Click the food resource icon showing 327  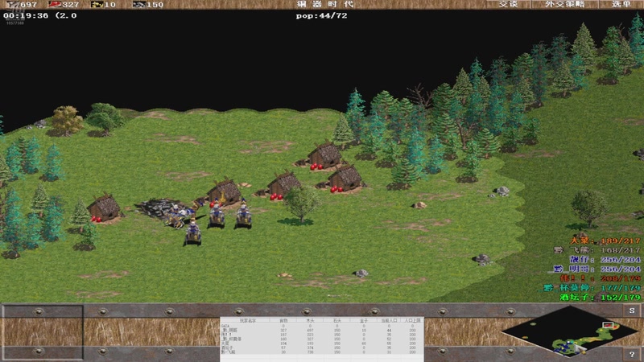click(55, 5)
